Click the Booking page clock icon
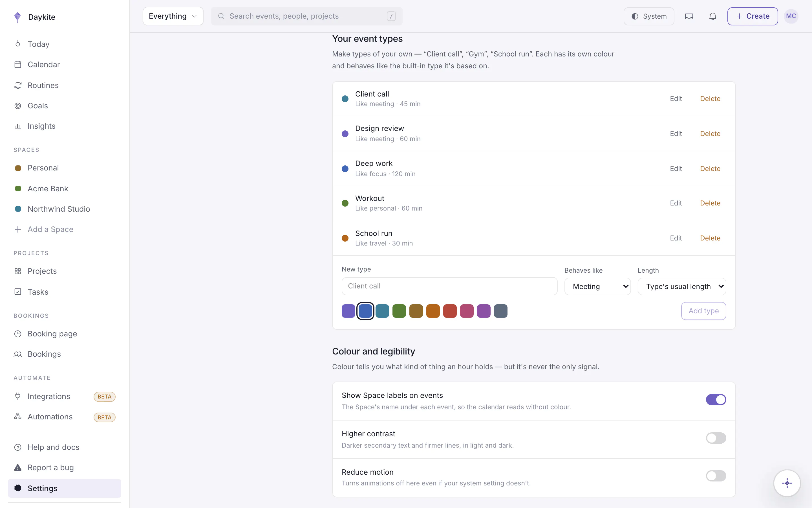 tap(18, 334)
